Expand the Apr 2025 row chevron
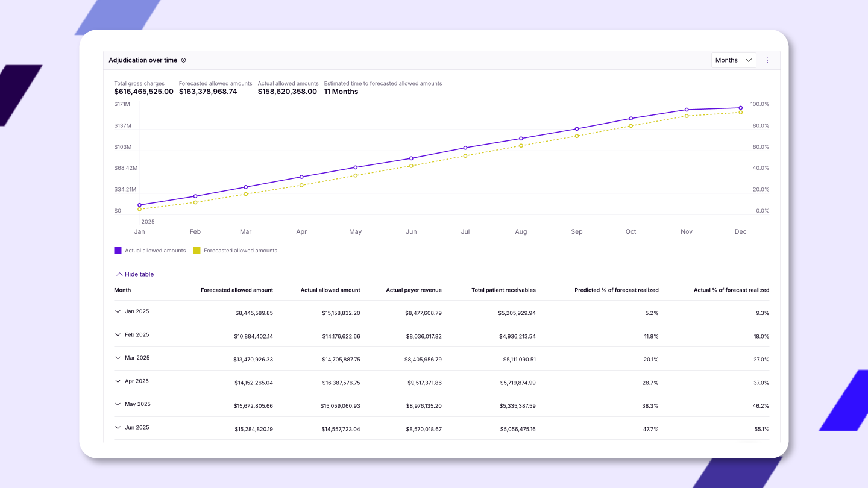This screenshot has height=488, width=868. click(x=118, y=381)
